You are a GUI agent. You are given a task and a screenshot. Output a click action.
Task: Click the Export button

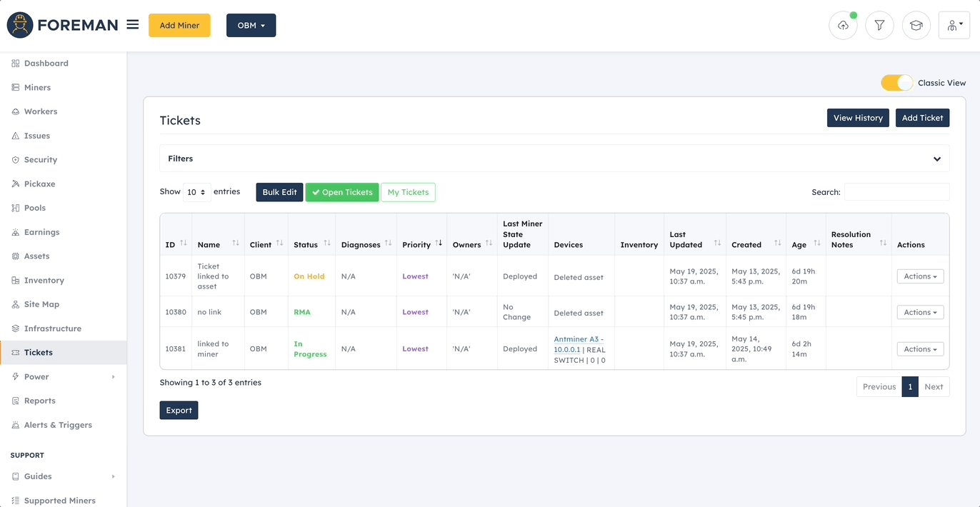pyautogui.click(x=179, y=411)
